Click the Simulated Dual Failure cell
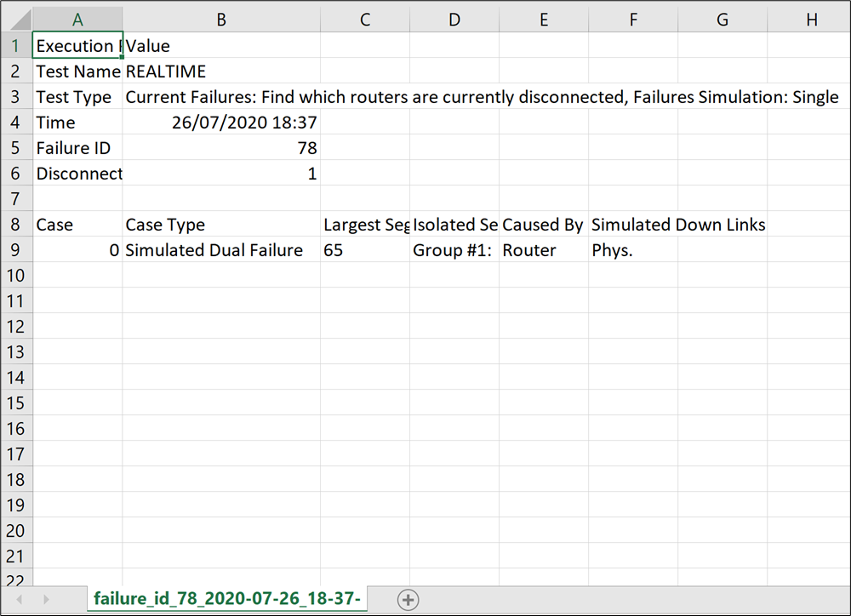851x616 pixels. click(x=220, y=249)
